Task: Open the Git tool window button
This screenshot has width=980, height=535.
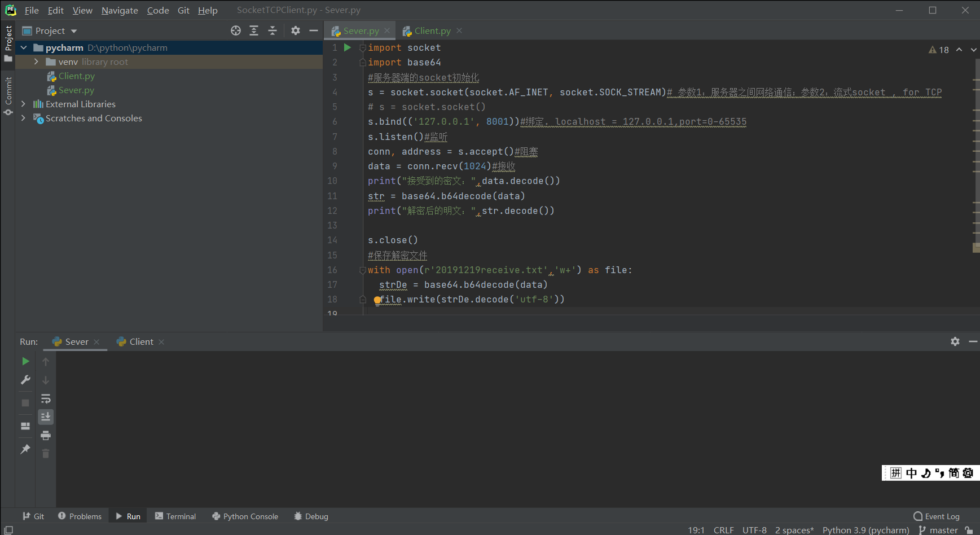Action: click(33, 516)
